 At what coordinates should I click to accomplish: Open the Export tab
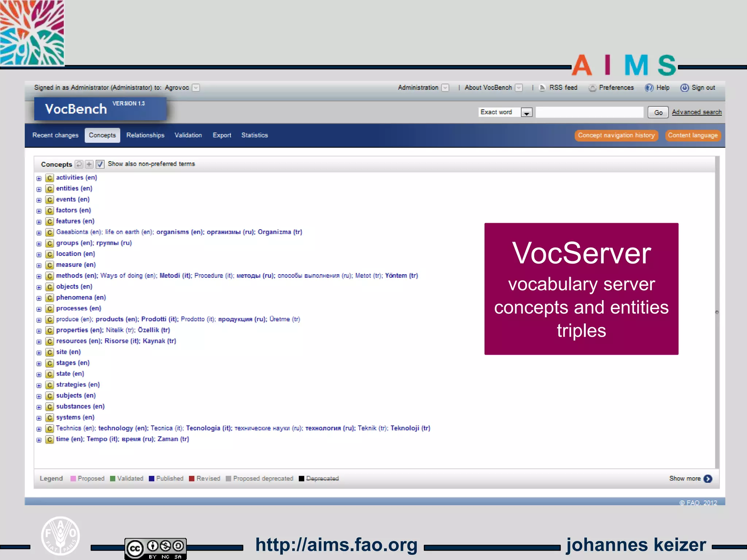(x=222, y=135)
